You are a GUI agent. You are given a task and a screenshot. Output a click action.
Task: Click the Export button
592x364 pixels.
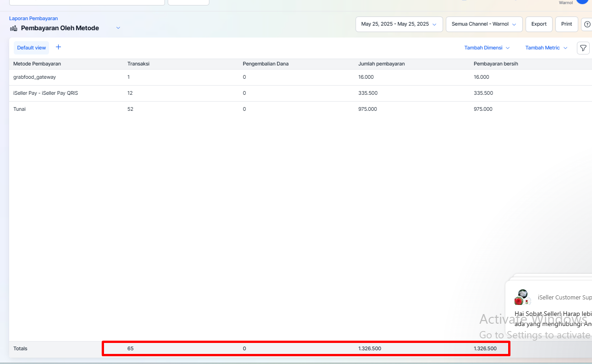pos(539,24)
